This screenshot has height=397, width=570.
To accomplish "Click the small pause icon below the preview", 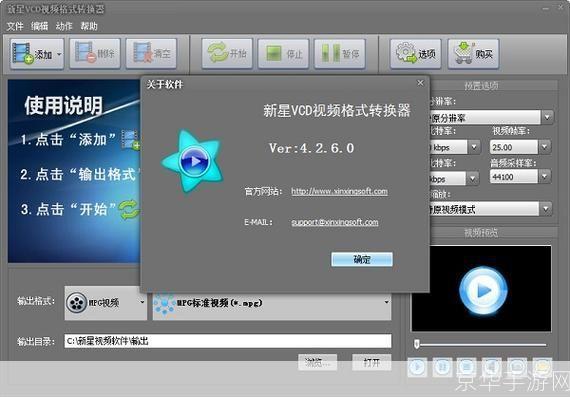I will point(442,367).
